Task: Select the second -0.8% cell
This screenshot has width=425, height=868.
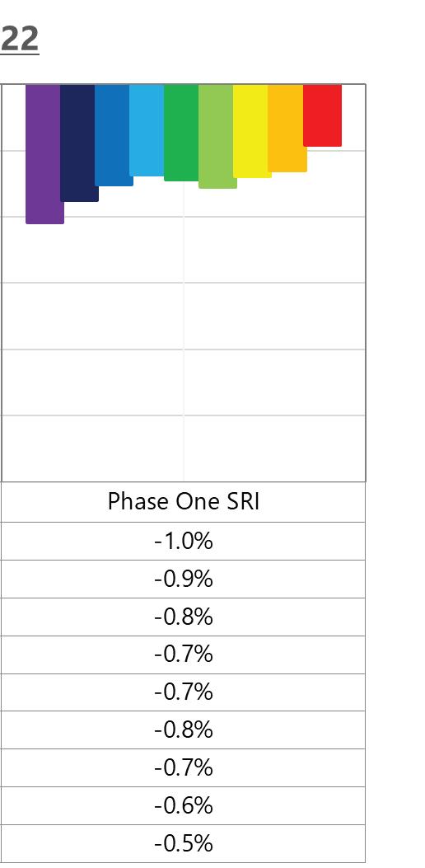Action: pyautogui.click(x=183, y=730)
